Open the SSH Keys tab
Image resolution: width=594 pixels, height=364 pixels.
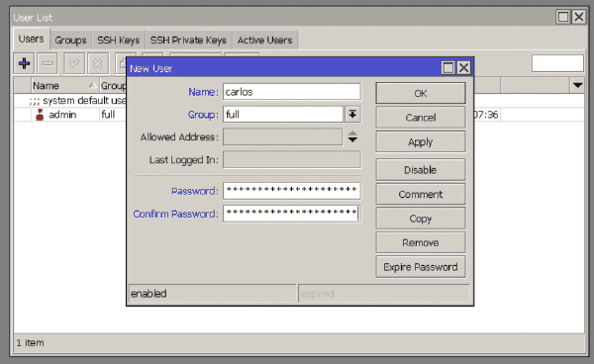pos(119,41)
